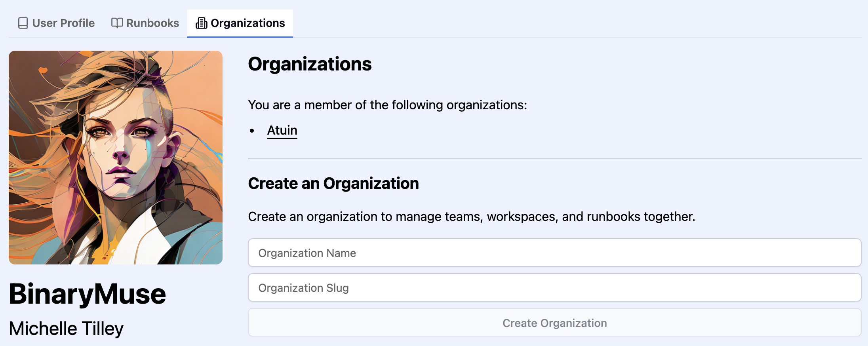Click the building icon beside Organizations
The width and height of the screenshot is (868, 346).
(201, 23)
